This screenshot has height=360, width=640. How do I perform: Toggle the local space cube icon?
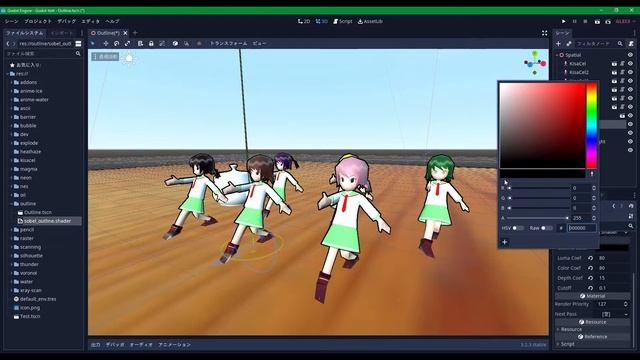click(175, 43)
